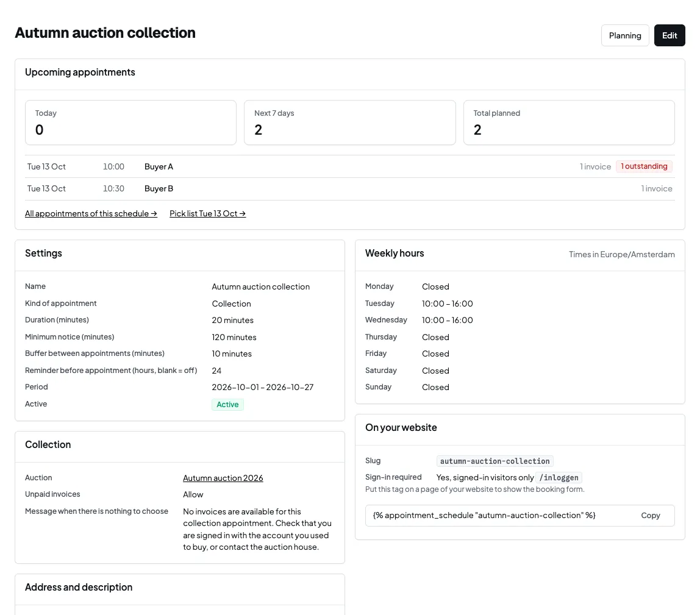Click '1 invoice' on Buyer A row
Viewport: 700px width, 615px height.
point(595,166)
